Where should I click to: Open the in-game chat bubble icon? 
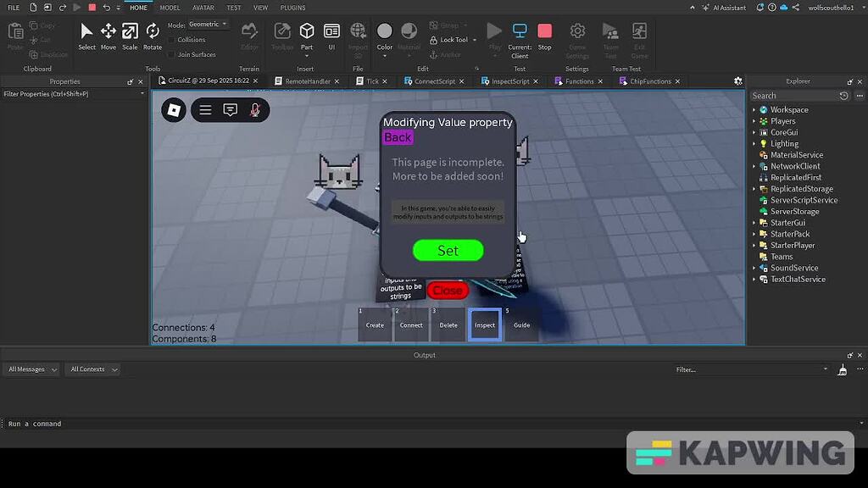click(x=230, y=110)
